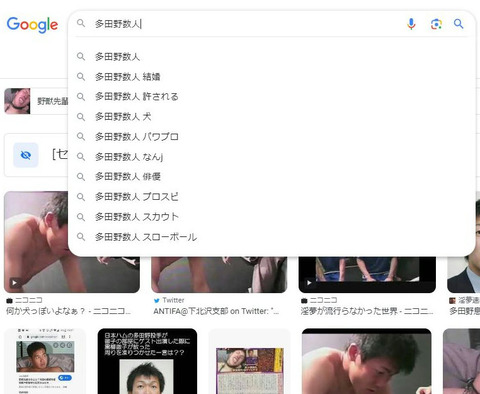Click the search box text field
Viewport: 480px width, 394px height.
click(247, 24)
